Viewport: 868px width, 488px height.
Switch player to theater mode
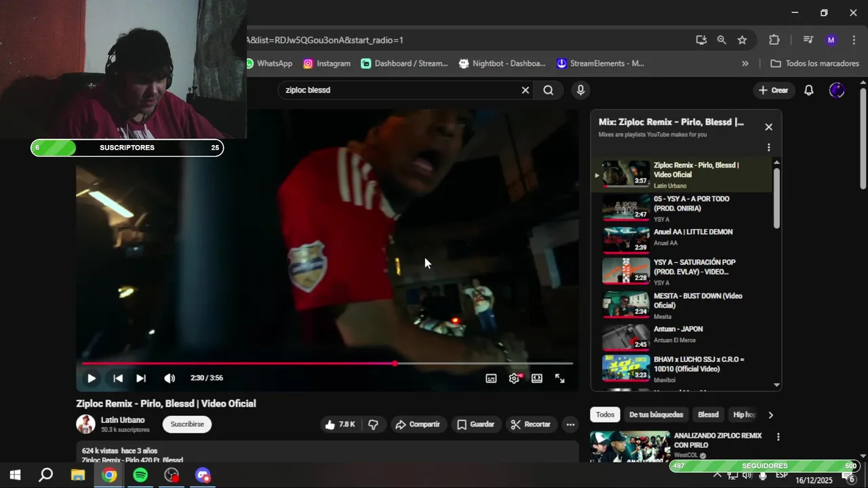tap(537, 378)
